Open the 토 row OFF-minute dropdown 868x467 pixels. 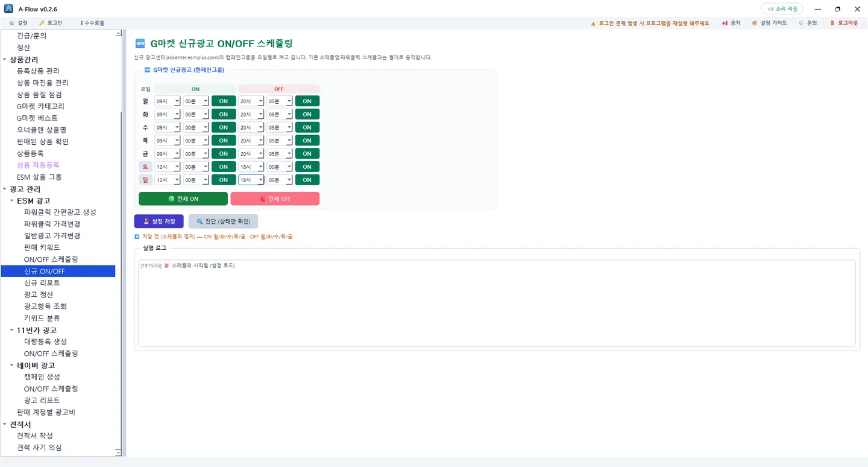[x=280, y=167]
